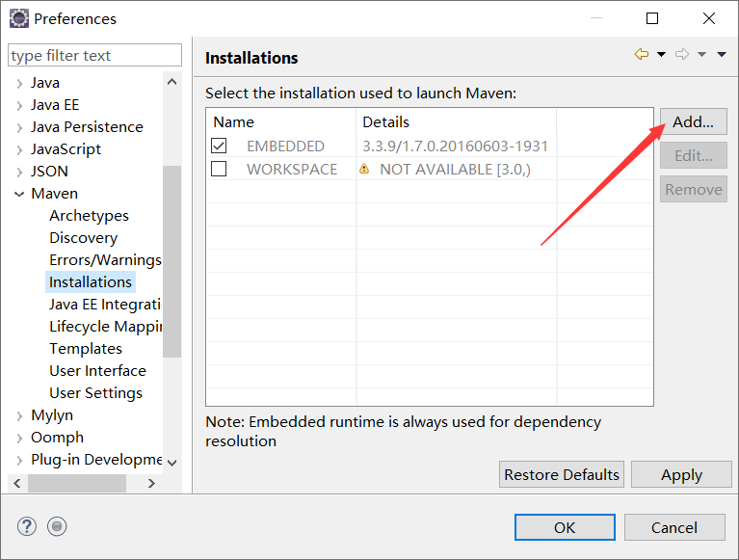739x560 pixels.
Task: Click the tree scroll down arrow
Action: pyautogui.click(x=172, y=463)
